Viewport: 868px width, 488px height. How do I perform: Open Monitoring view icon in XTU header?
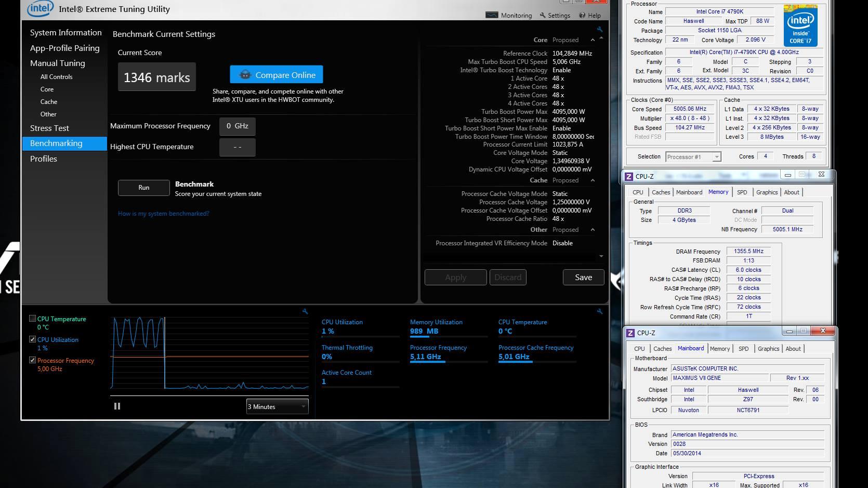(x=492, y=15)
